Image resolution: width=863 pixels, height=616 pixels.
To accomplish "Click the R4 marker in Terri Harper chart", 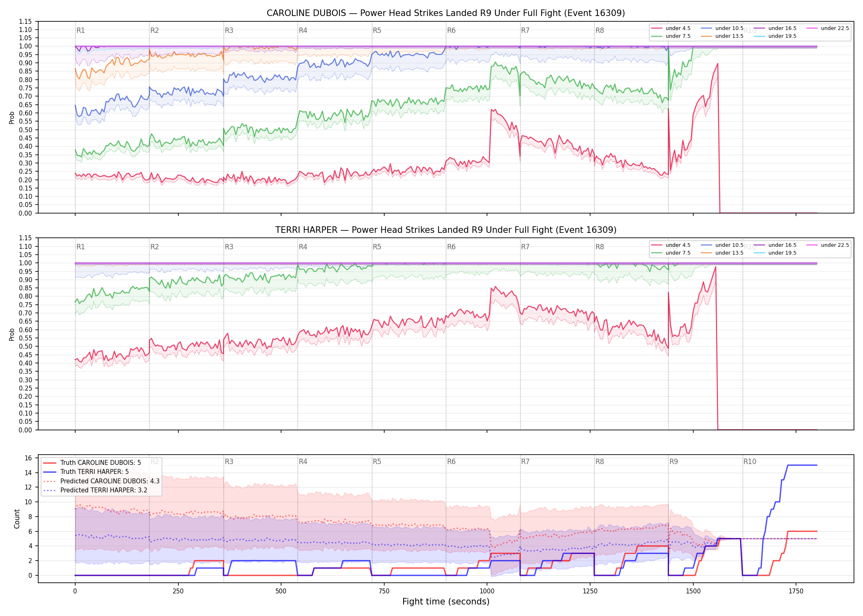I will coord(303,247).
